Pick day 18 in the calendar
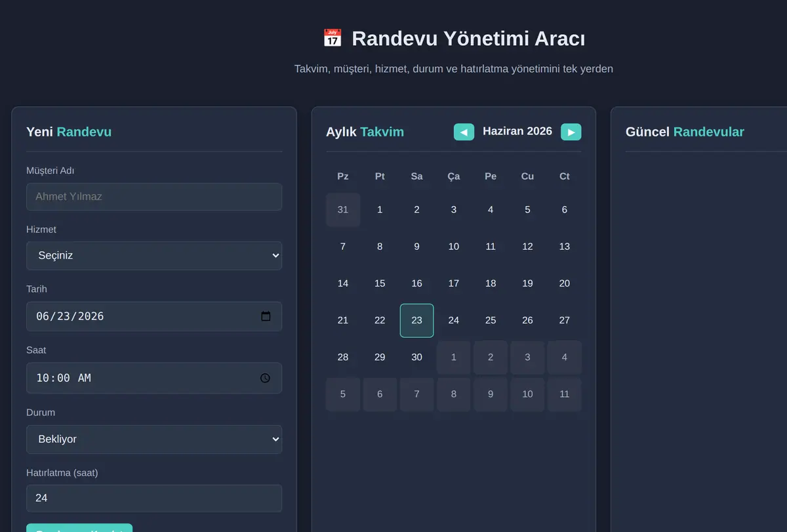This screenshot has width=787, height=532. tap(491, 283)
